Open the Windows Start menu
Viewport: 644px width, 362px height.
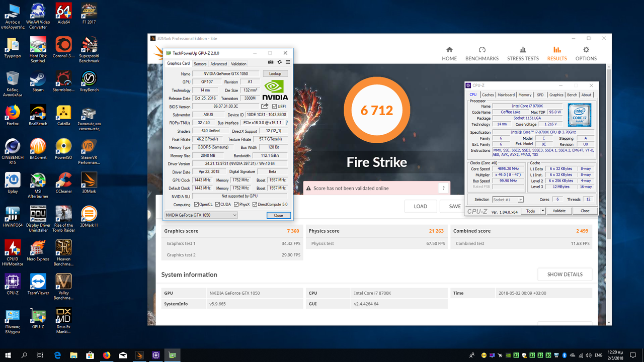tap(8, 355)
